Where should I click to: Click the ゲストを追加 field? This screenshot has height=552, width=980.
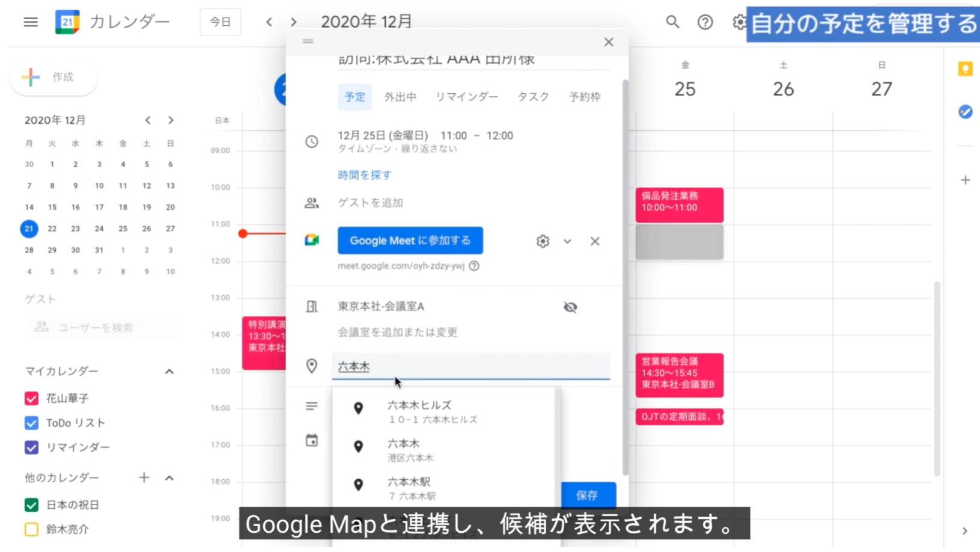tap(371, 203)
